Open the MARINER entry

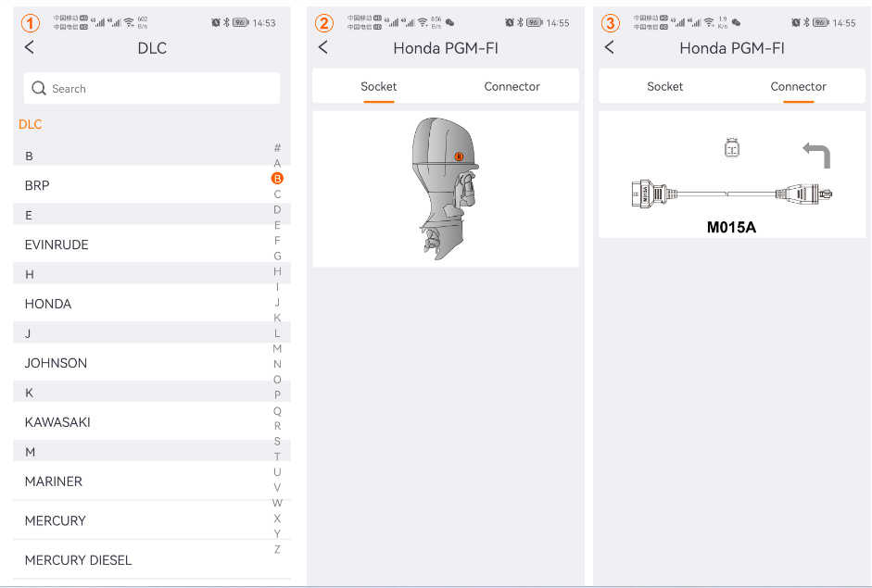click(152, 482)
